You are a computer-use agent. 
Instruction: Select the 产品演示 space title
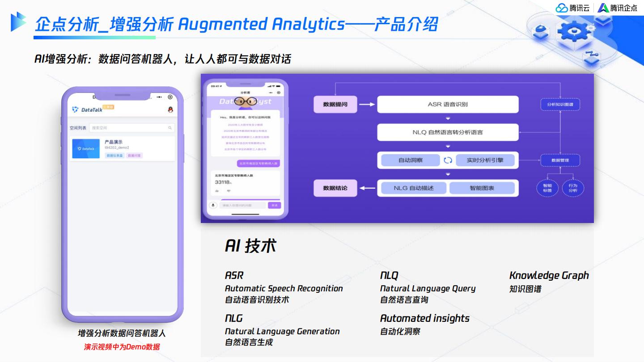113,142
